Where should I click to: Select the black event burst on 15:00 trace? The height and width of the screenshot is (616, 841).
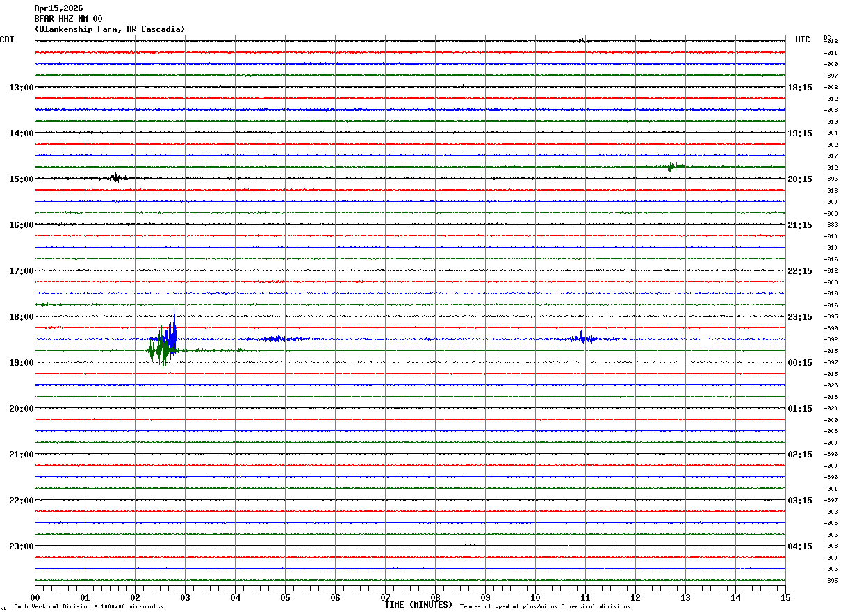pyautogui.click(x=116, y=178)
